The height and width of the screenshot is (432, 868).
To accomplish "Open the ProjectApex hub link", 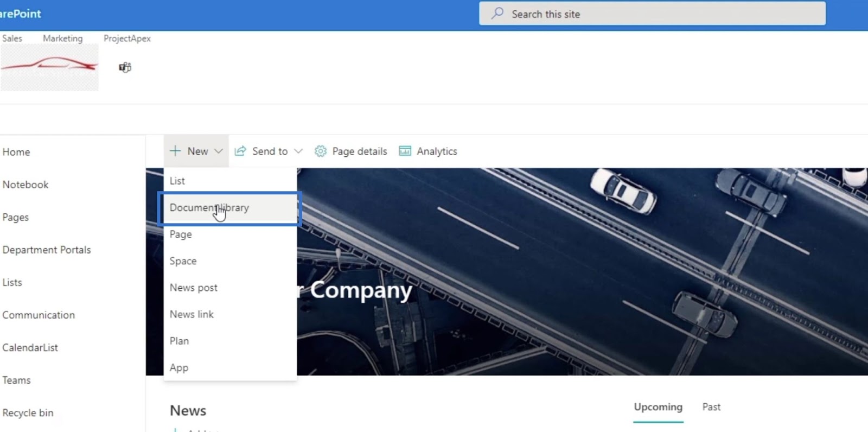I will pyautogui.click(x=127, y=38).
